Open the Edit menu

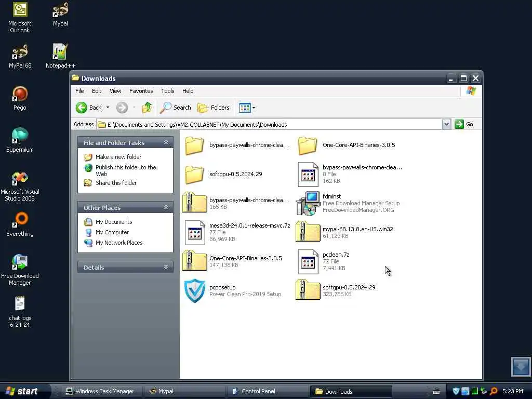coord(97,91)
